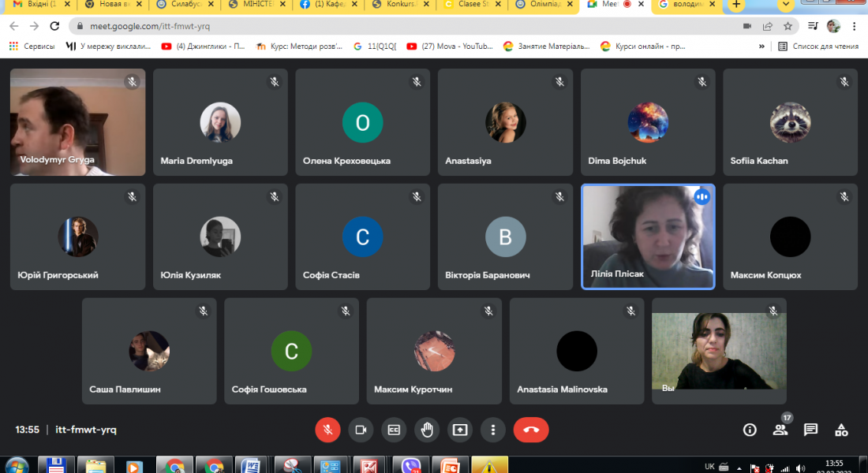Open the more options three-dot menu
Viewport: 868px width, 473px height.
493,430
